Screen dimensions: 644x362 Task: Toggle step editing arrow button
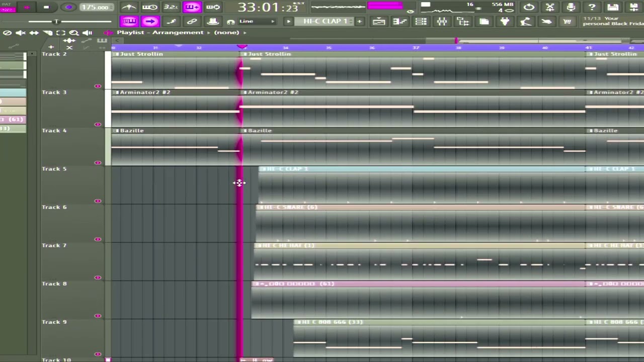tap(150, 21)
